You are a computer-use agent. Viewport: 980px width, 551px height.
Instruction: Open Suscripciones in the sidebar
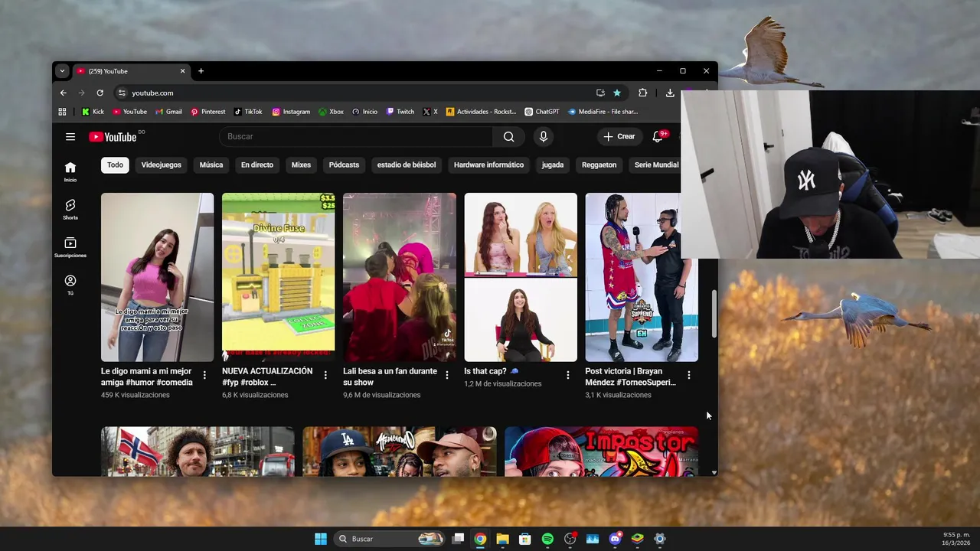pyautogui.click(x=70, y=247)
